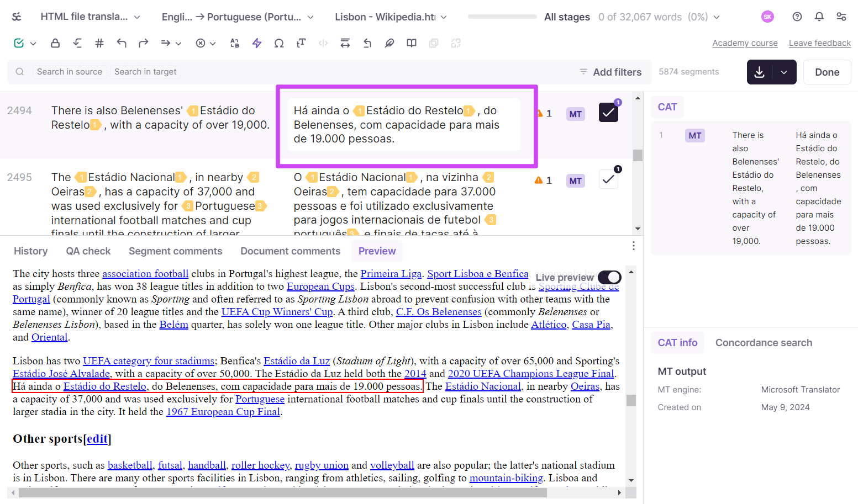Click the clear target circle-x icon
This screenshot has height=504, width=858.
[201, 43]
